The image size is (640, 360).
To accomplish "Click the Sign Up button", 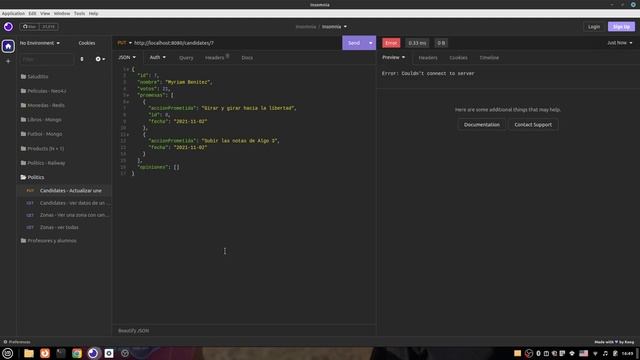I will pos(621,27).
